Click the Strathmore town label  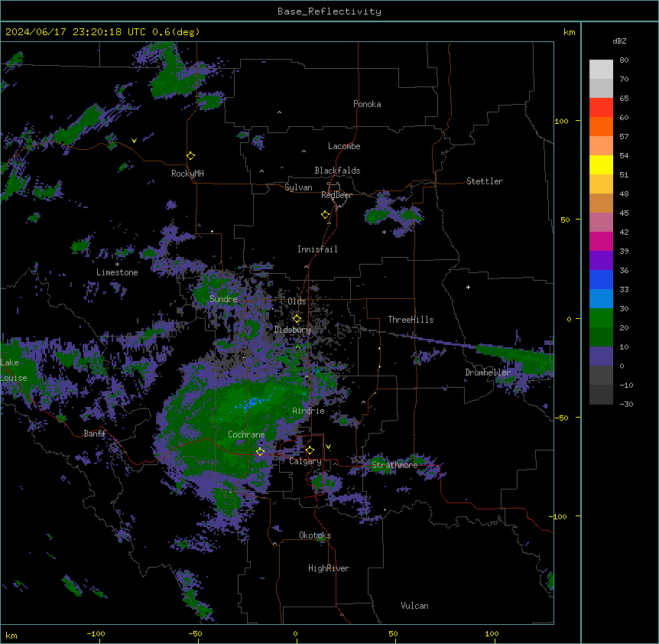coord(394,465)
